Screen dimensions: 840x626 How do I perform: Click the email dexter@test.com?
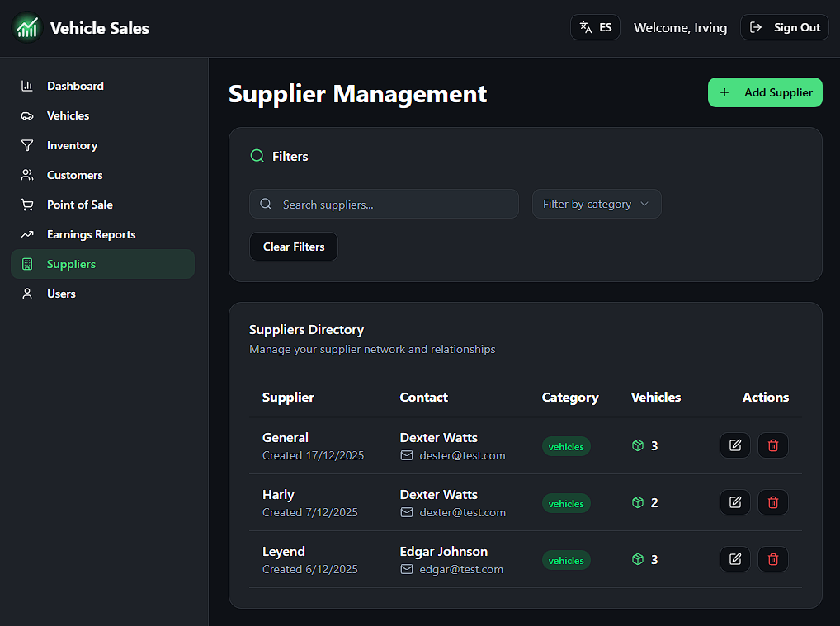point(462,512)
